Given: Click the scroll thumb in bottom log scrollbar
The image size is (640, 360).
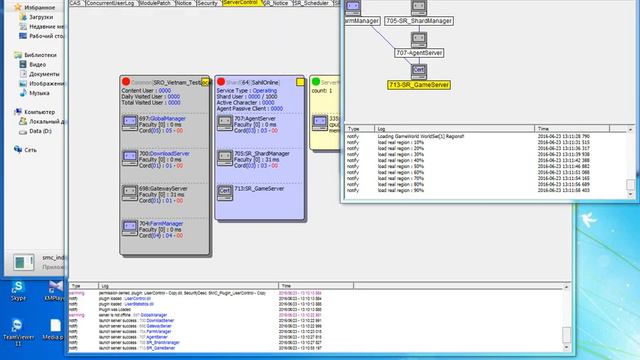Looking at the screenshot, I should tap(567, 335).
